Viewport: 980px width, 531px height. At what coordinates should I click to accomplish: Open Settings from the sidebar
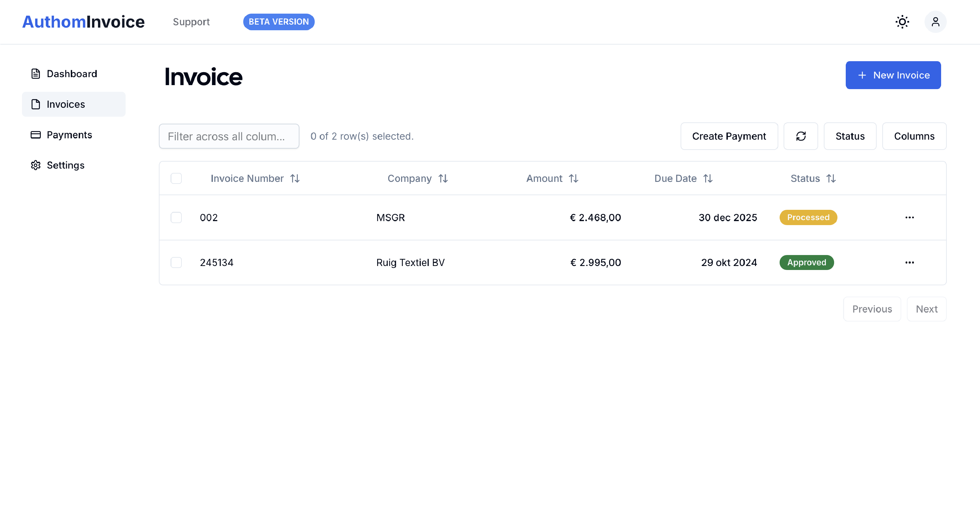point(74,165)
